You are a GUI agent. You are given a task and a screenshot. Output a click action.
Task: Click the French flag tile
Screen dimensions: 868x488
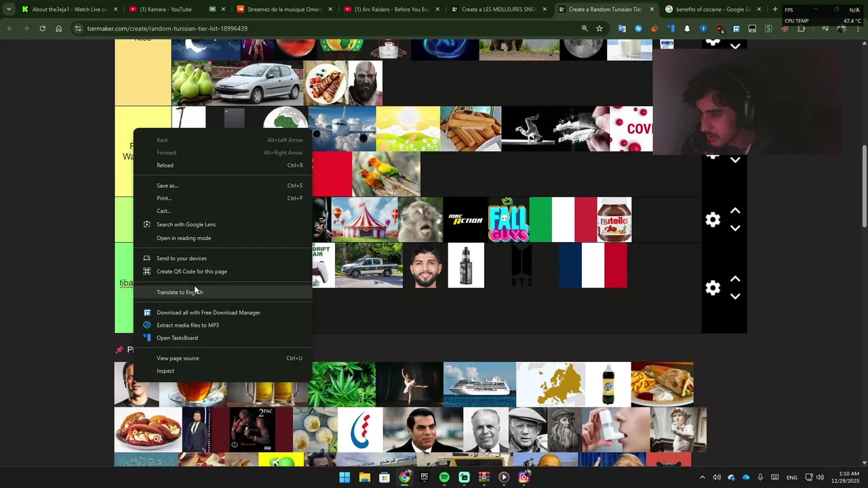coord(593,265)
